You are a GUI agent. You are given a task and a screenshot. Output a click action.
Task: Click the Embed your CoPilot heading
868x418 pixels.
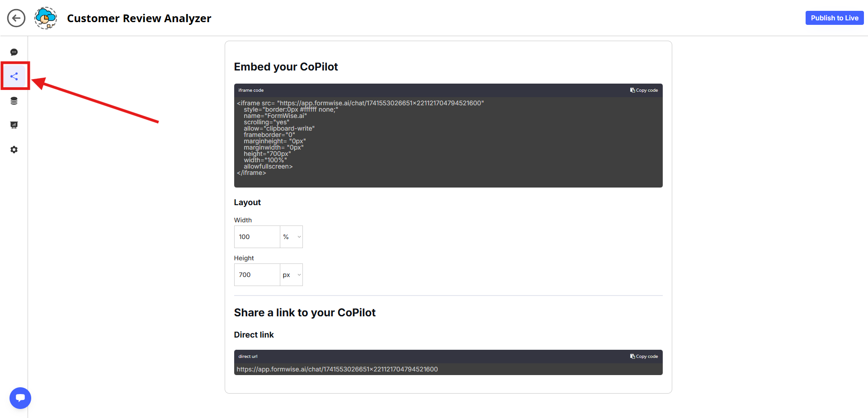286,67
